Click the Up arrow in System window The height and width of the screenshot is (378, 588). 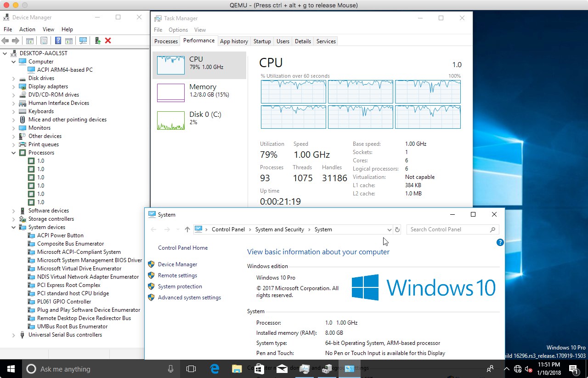tap(187, 229)
